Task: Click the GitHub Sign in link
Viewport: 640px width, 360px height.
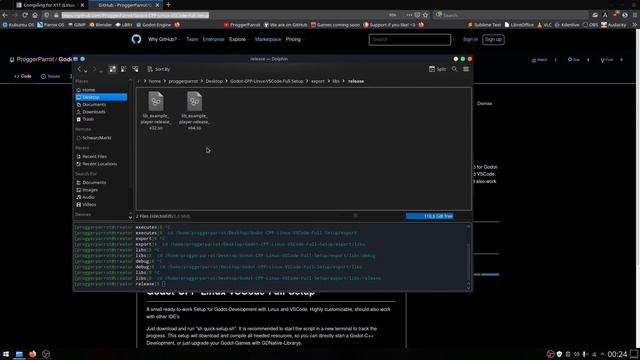Action: click(470, 40)
